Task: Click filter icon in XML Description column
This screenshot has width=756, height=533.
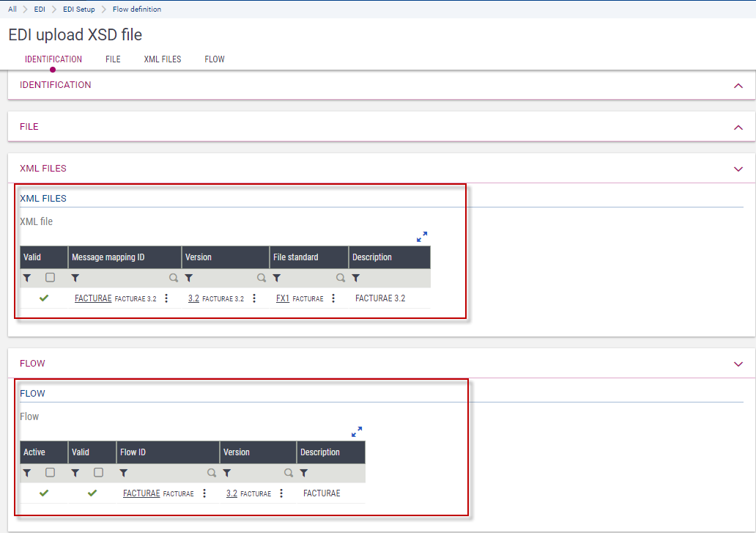Action: coord(356,279)
